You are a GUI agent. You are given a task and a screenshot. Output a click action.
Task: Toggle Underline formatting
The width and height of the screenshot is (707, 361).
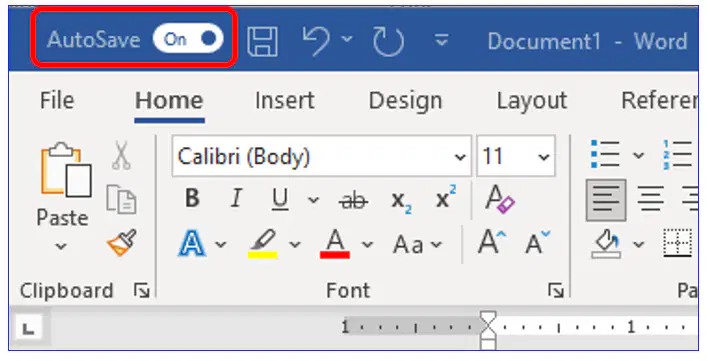pos(280,199)
